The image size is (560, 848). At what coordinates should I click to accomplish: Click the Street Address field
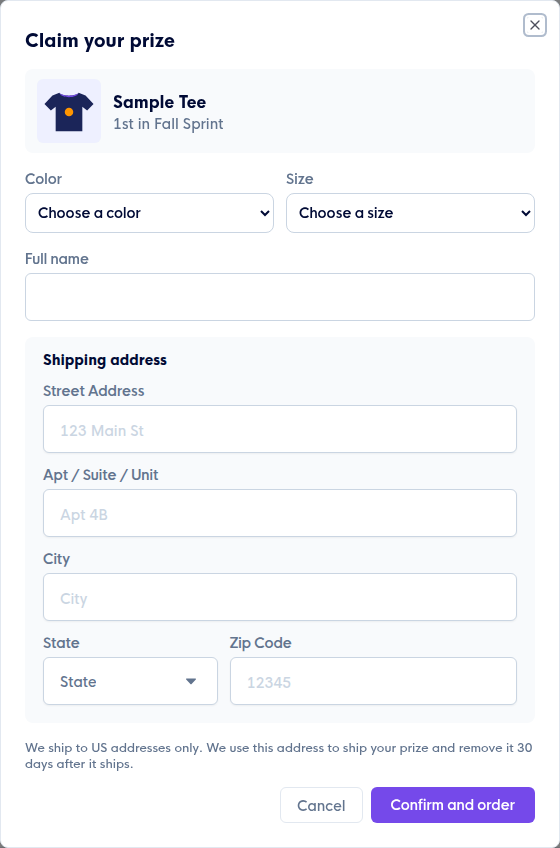[x=280, y=429]
